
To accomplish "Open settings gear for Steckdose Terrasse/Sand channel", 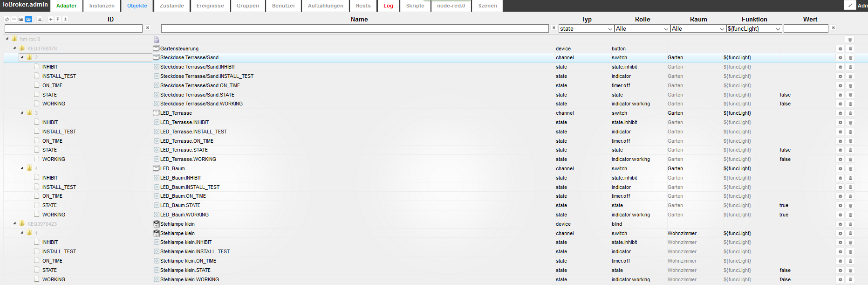I will tap(841, 58).
